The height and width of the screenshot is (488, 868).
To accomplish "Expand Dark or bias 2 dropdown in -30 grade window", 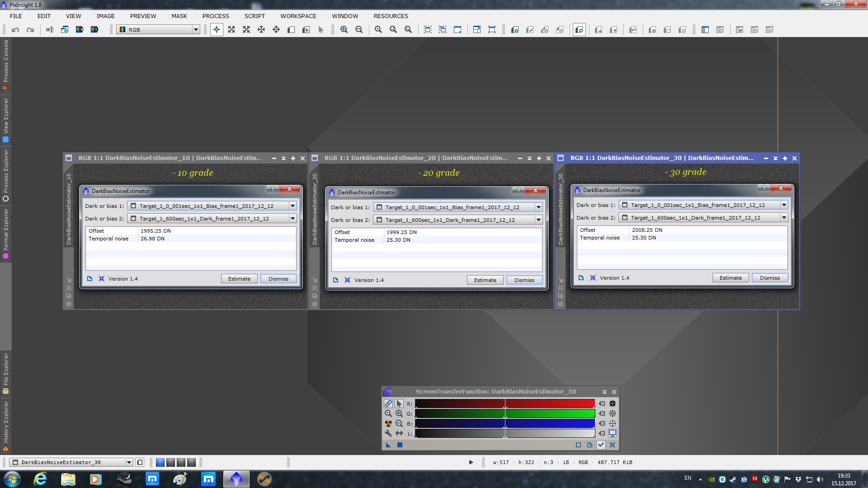I will point(784,218).
